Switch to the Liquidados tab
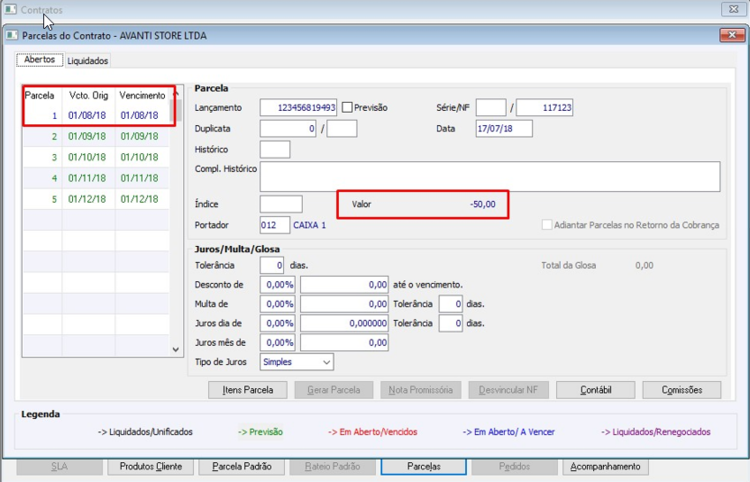Image resolution: width=750 pixels, height=482 pixels. [x=88, y=61]
